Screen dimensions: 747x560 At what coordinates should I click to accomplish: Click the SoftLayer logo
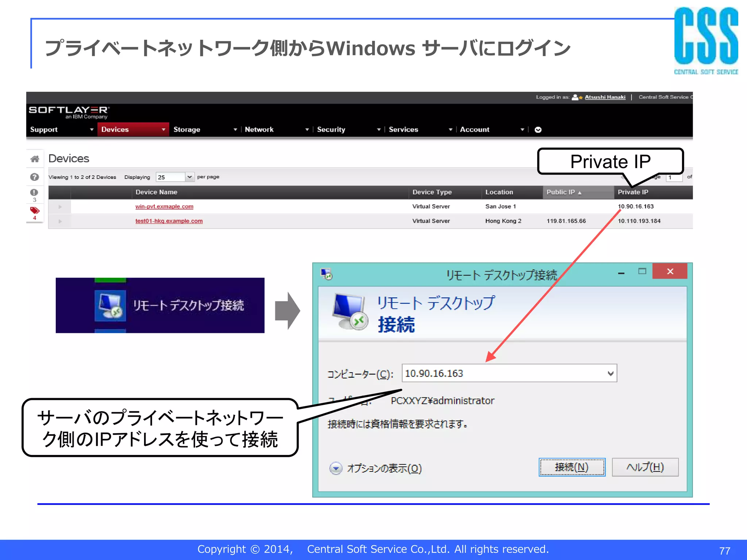tap(69, 112)
